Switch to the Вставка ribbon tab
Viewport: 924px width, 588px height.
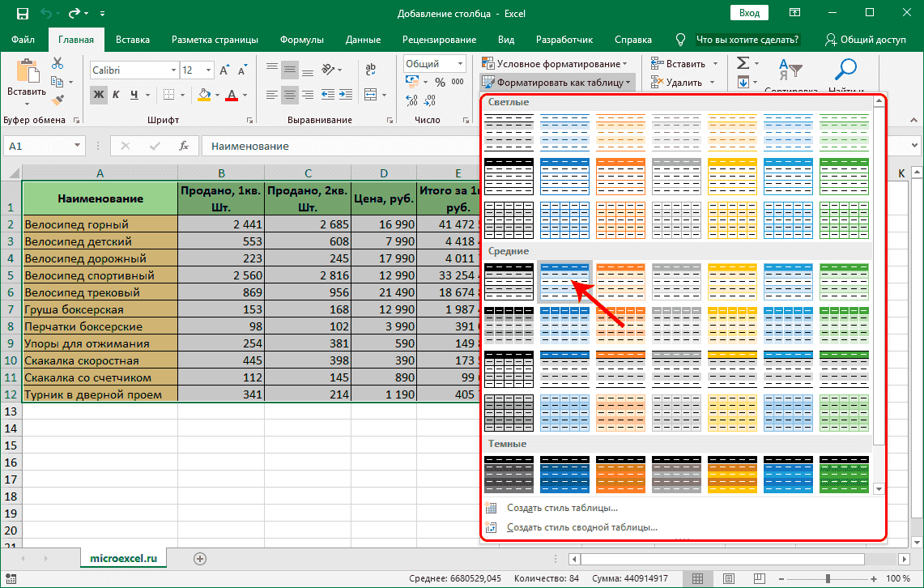132,38
